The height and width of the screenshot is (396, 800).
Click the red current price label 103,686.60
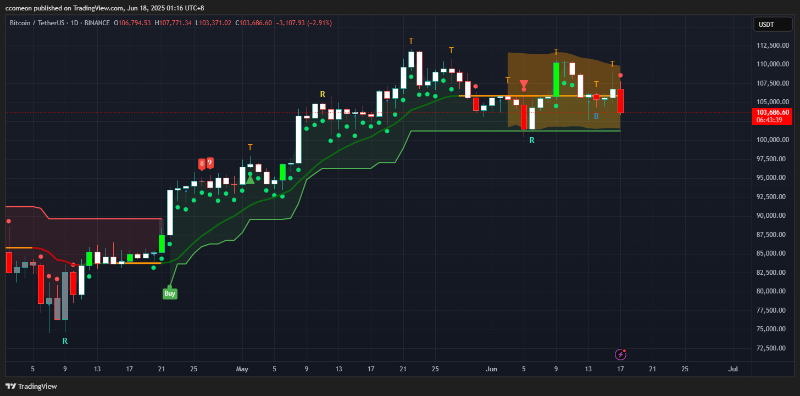(773, 116)
